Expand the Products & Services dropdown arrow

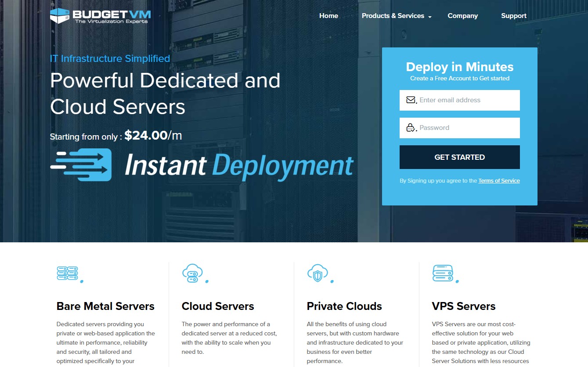point(430,17)
